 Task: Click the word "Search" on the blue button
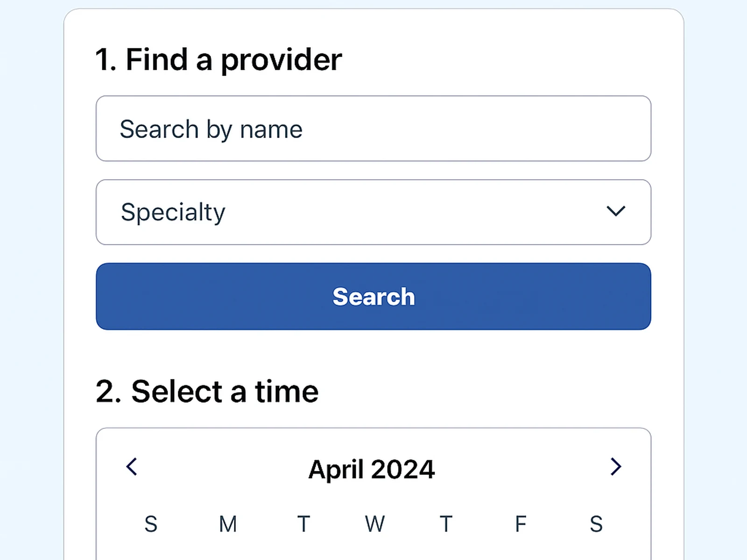click(373, 297)
